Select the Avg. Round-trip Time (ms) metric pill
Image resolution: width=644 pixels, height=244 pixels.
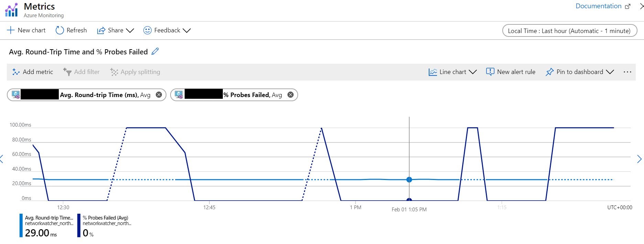[x=87, y=95]
